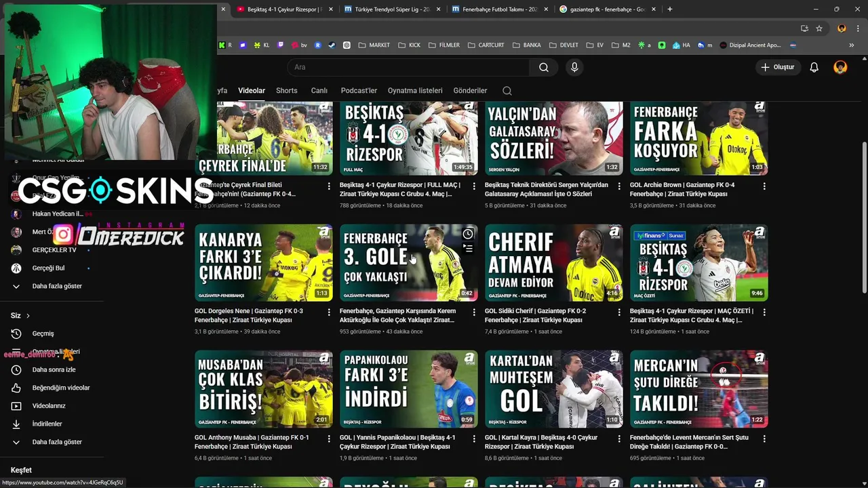Open the Steam bookmark icon
Screen dimensions: 868x488
332,45
